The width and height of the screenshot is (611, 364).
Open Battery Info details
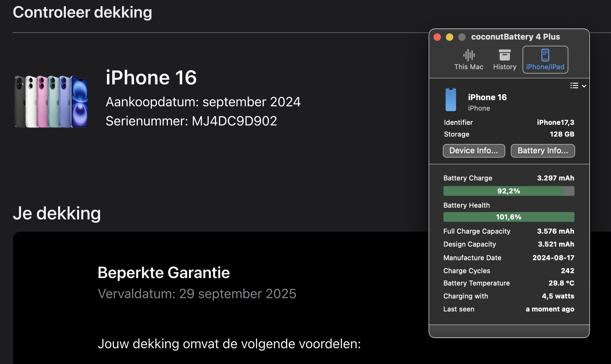pos(543,150)
